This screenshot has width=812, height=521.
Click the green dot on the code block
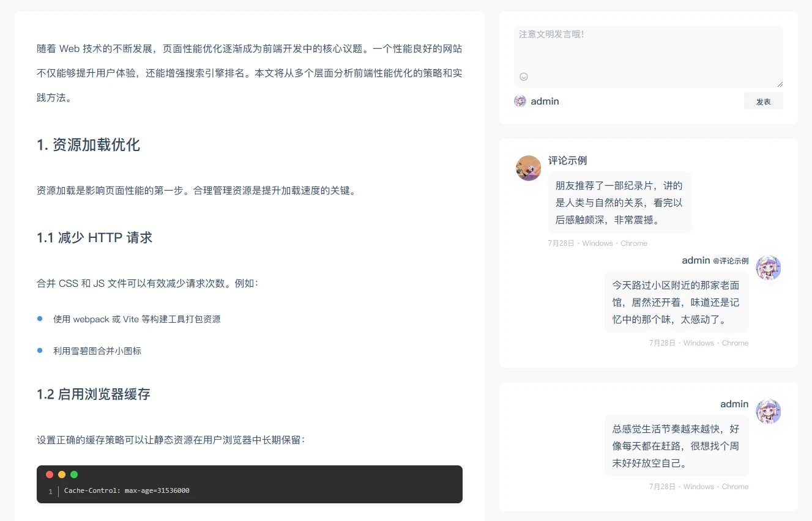74,475
